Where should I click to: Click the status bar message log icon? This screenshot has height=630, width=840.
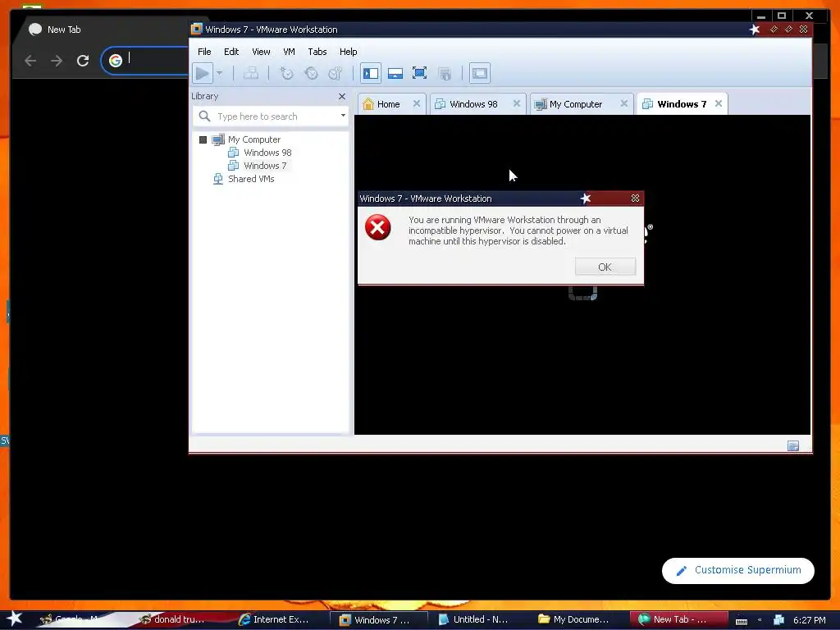793,445
